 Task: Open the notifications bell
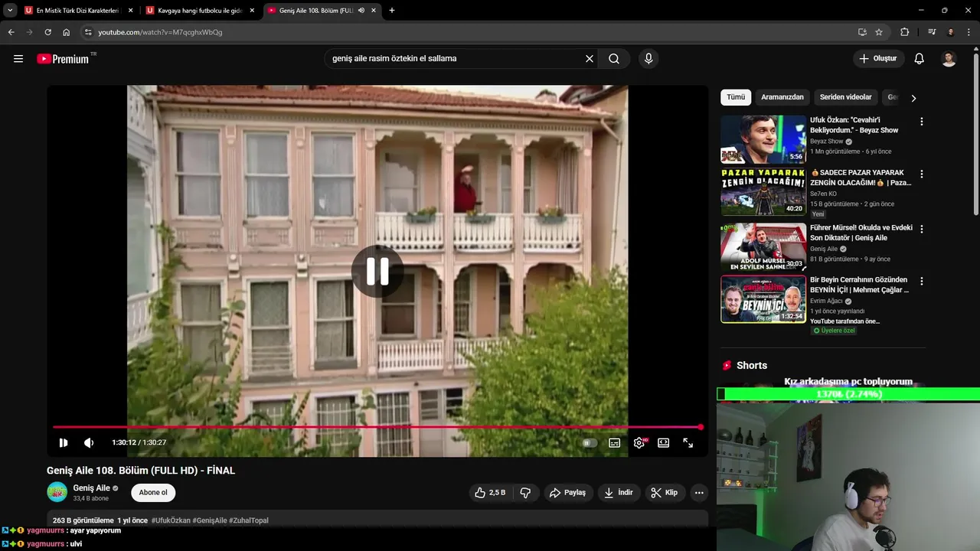pos(920,59)
